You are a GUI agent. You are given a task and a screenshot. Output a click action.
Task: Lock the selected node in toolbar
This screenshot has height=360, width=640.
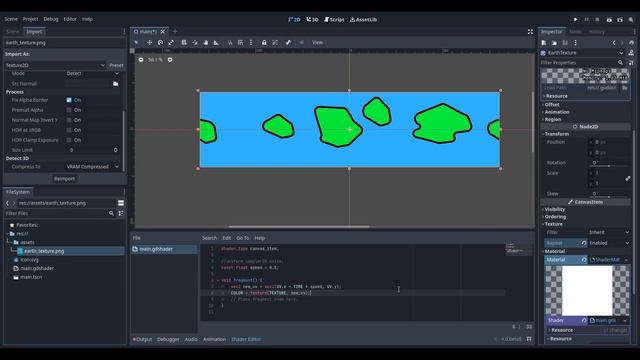(264, 42)
